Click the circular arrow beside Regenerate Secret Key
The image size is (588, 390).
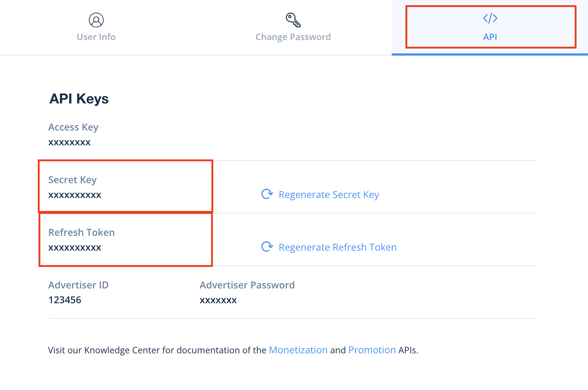click(267, 194)
